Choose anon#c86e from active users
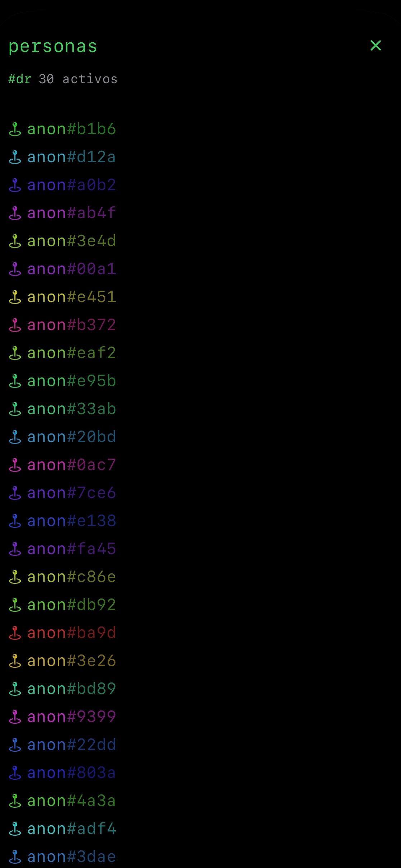The image size is (401, 868). [x=71, y=577]
